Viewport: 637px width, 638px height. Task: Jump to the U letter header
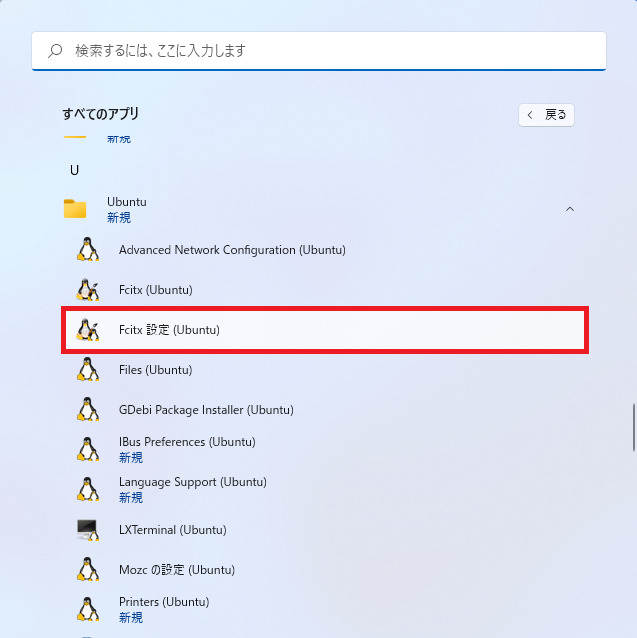coord(74,170)
